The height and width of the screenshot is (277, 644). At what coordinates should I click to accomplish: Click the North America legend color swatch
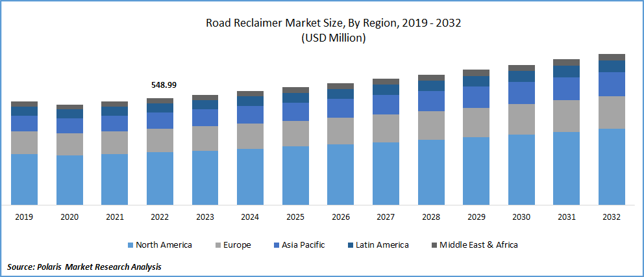(x=130, y=245)
